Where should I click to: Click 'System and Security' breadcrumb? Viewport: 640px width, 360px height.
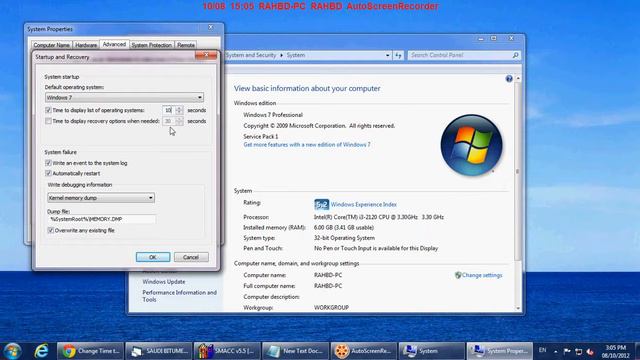pos(251,55)
